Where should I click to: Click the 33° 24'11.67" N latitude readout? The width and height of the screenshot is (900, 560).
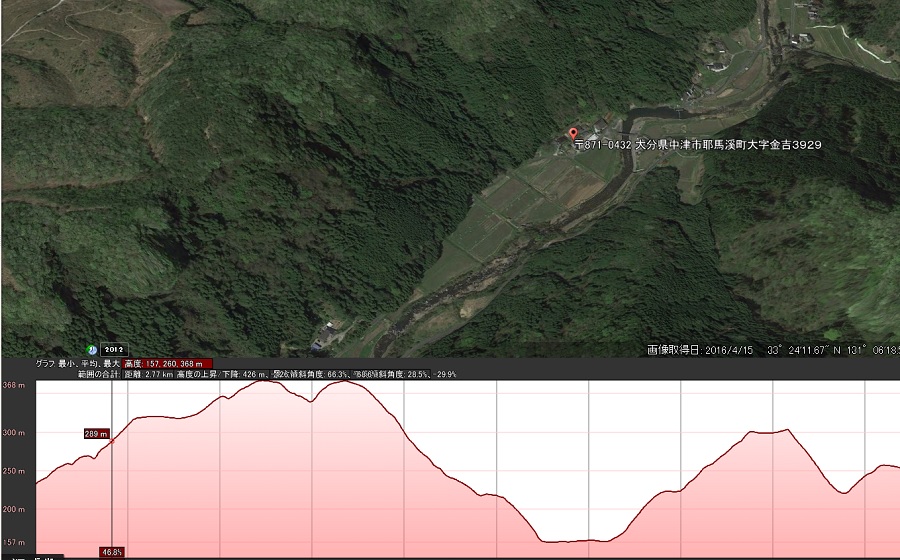point(804,350)
